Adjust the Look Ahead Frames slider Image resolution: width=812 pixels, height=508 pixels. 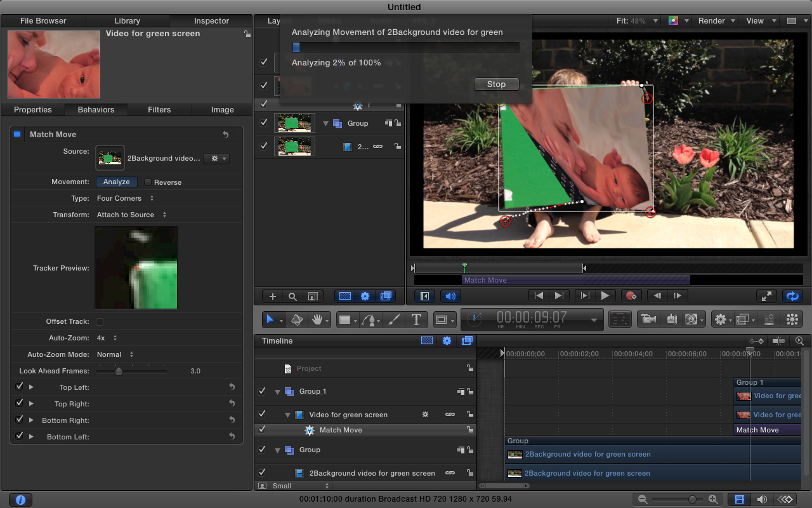119,371
